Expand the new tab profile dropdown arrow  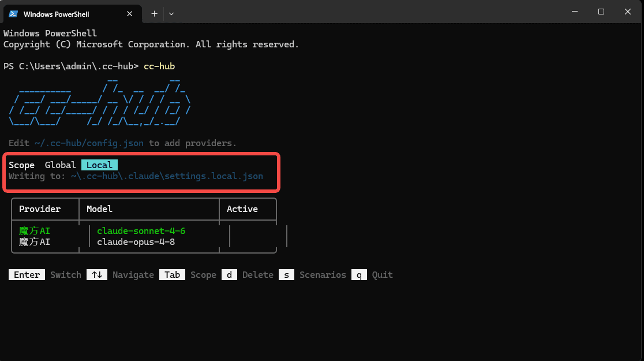point(171,13)
